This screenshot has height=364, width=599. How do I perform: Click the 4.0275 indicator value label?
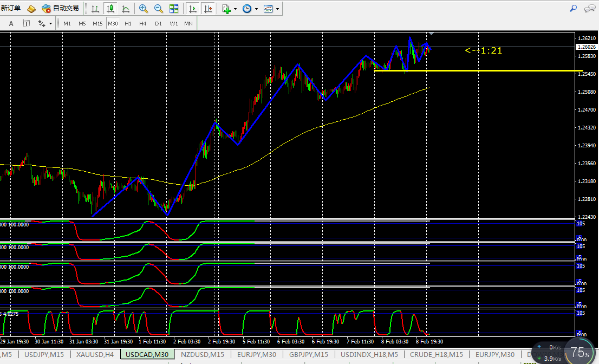(11, 314)
